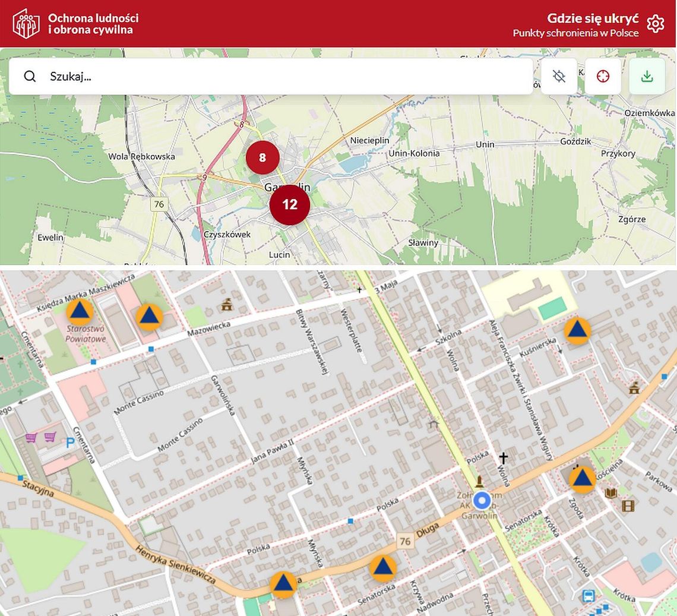Click the blue parking P icon
The width and height of the screenshot is (677, 616).
coord(70,443)
